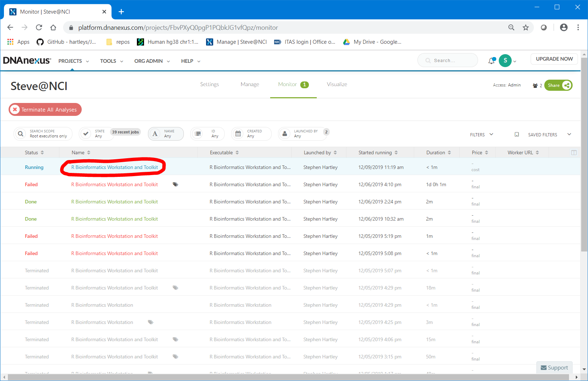The height and width of the screenshot is (381, 588).
Task: Click the saved filters bookmark icon
Action: [x=516, y=135]
